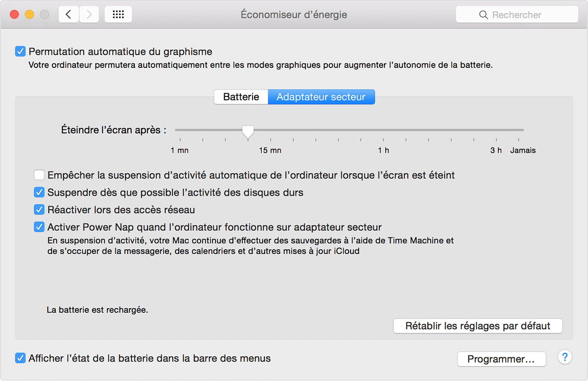Enable Empêcher la suspension d'activité automatique
The image size is (588, 381).
[x=39, y=175]
